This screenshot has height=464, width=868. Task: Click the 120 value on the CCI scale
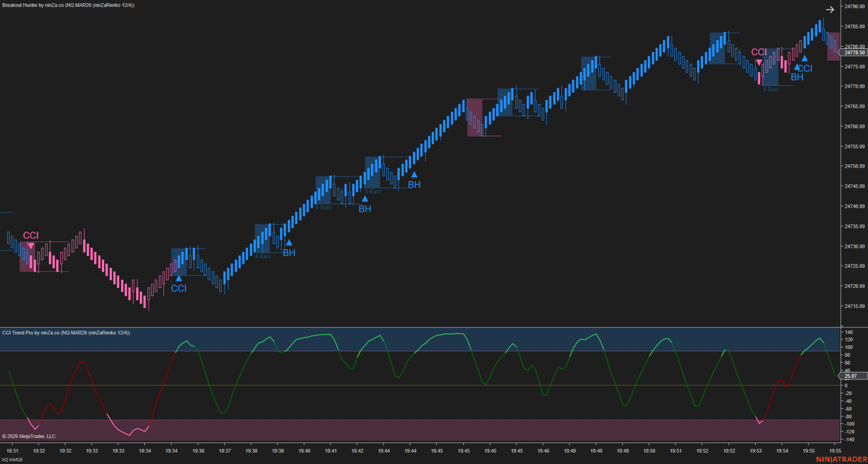[x=848, y=340]
